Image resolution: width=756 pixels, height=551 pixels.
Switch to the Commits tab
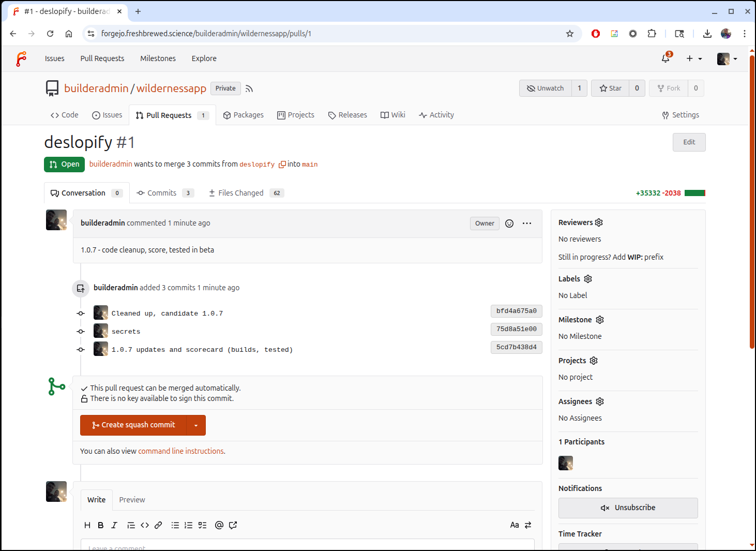[161, 193]
